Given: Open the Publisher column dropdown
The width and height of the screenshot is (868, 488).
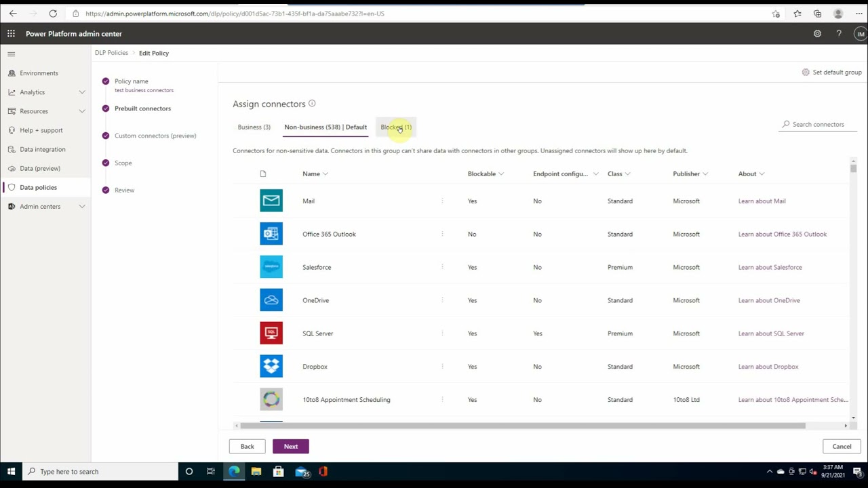Looking at the screenshot, I should [x=705, y=174].
